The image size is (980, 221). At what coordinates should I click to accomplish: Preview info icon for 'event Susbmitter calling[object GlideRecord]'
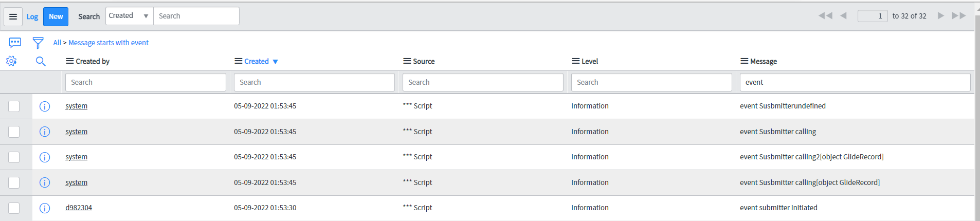pos(45,182)
